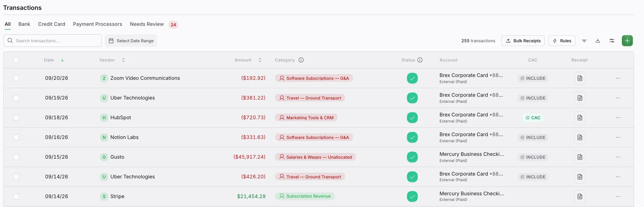This screenshot has height=207, width=644.
Task: Check the 09/14/26 Uber Technologies row checkbox
Action: pos(16,177)
